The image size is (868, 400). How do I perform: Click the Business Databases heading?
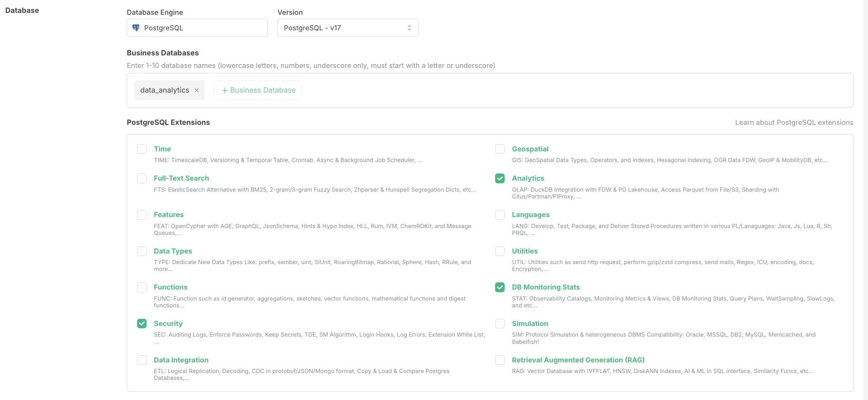point(163,53)
